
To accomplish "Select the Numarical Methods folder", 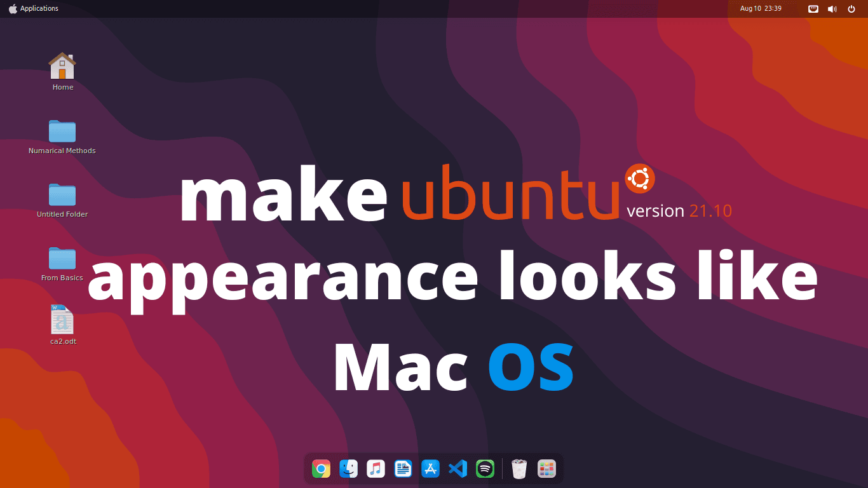I will [x=62, y=132].
